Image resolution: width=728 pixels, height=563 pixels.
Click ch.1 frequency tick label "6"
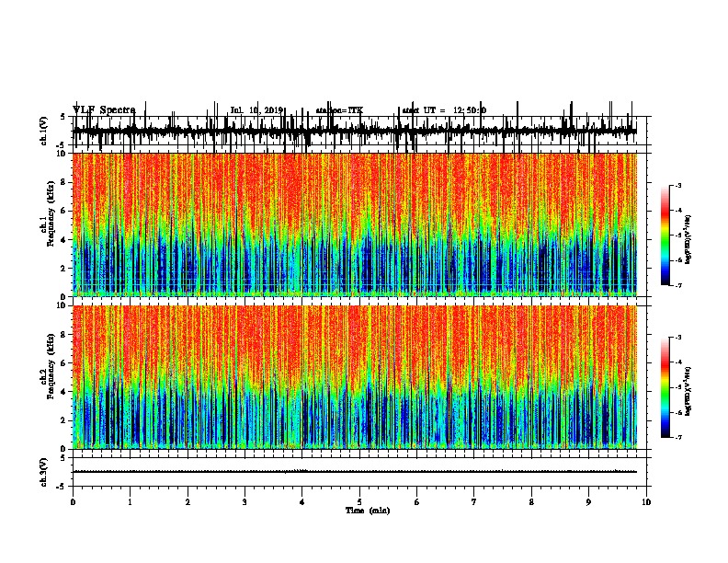click(x=63, y=211)
